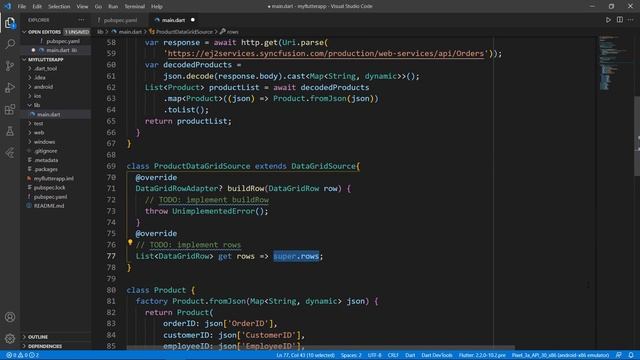Open the Explorer Views and More Actions ellipsis
Screen dimensions: 640x360
[81, 20]
